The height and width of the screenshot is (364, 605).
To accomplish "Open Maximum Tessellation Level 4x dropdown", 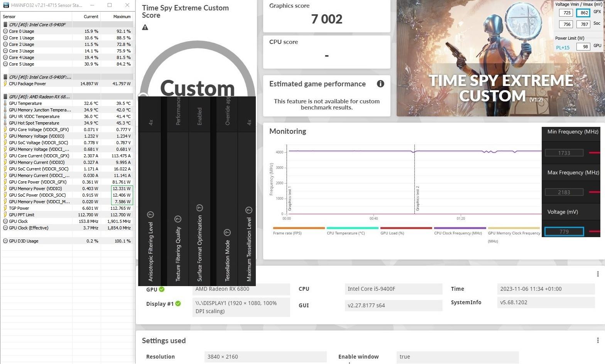I will [249, 122].
